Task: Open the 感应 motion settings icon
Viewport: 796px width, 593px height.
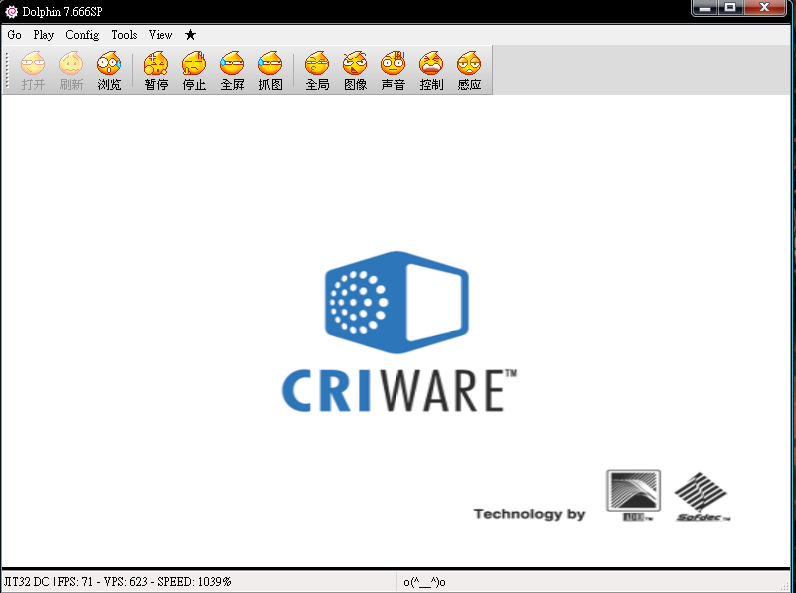Action: 469,71
